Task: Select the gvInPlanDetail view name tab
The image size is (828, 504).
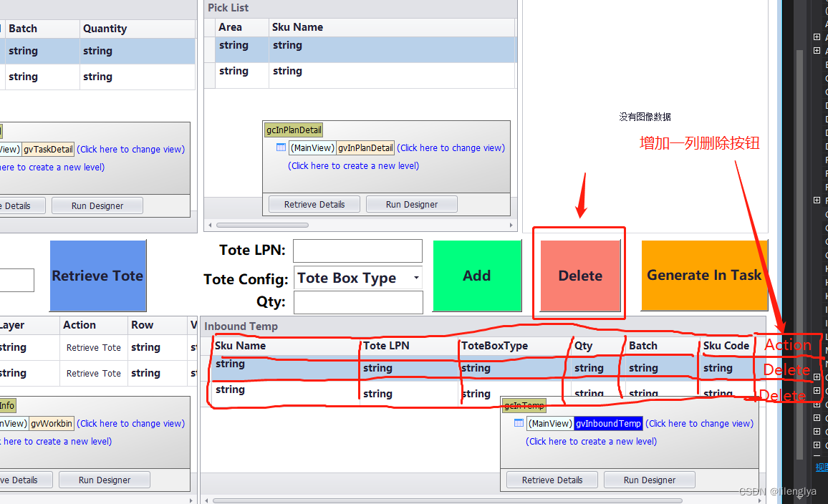Action: 365,147
